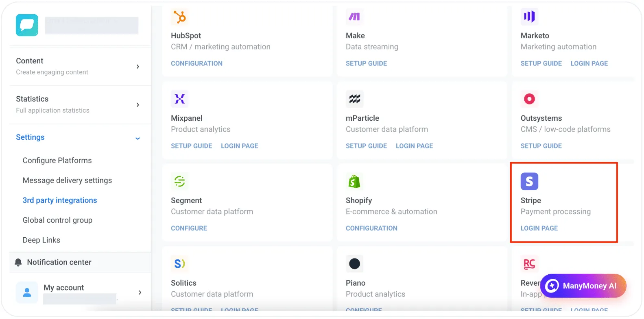Click the Piano logo icon
This screenshot has width=644, height=319.
(x=354, y=264)
